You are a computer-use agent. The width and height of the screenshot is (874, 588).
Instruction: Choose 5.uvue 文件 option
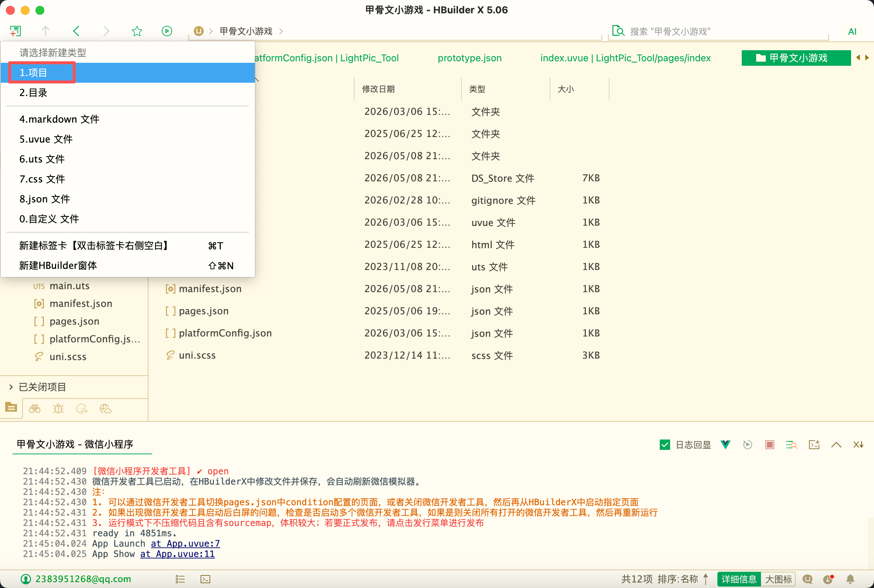click(128, 139)
